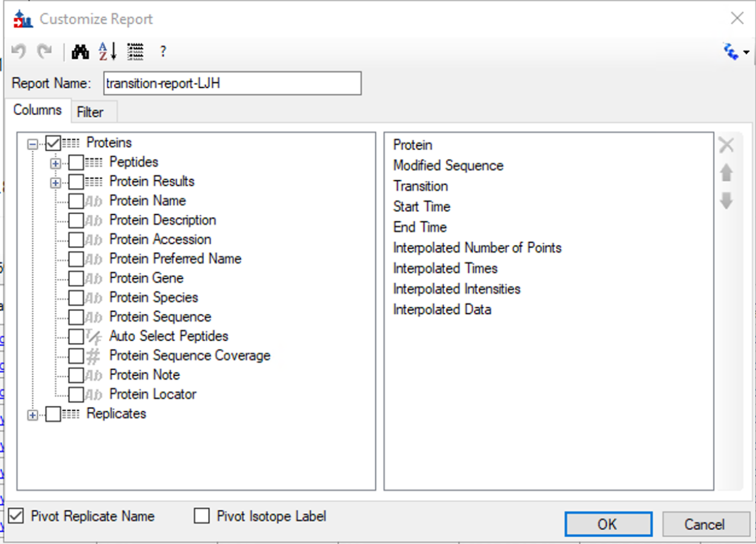Click the undo arrow icon

pyautogui.click(x=19, y=52)
